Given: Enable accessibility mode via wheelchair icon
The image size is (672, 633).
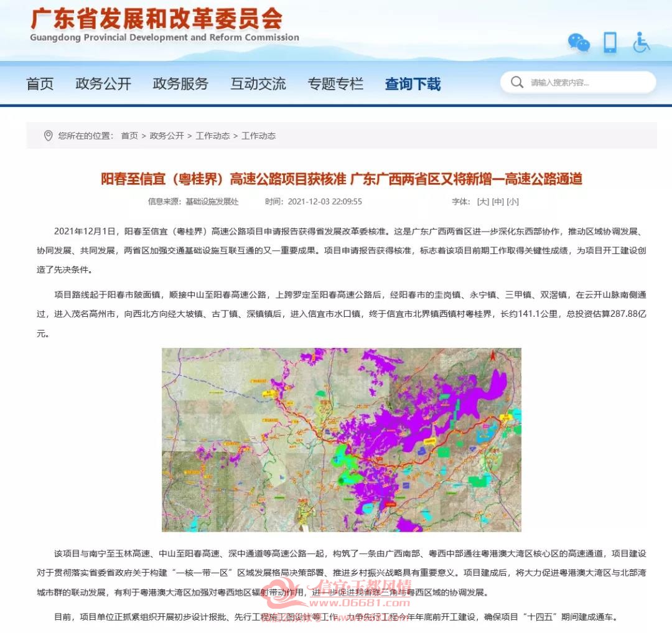Looking at the screenshot, I should coord(641,42).
